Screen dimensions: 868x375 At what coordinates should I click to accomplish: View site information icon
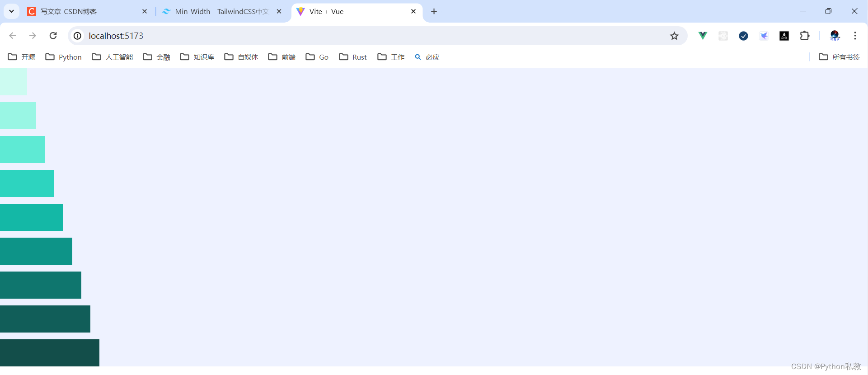click(78, 36)
